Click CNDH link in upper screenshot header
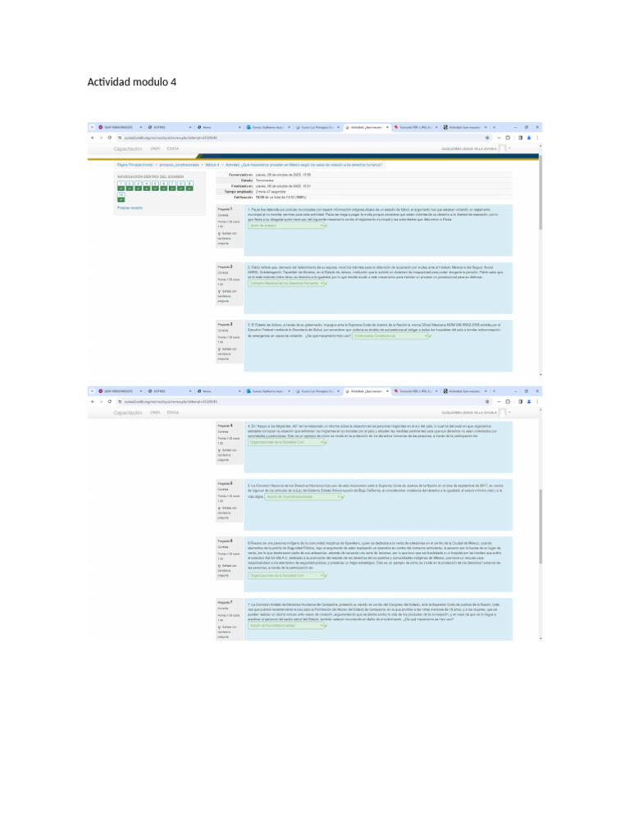630x840 pixels. [155, 148]
